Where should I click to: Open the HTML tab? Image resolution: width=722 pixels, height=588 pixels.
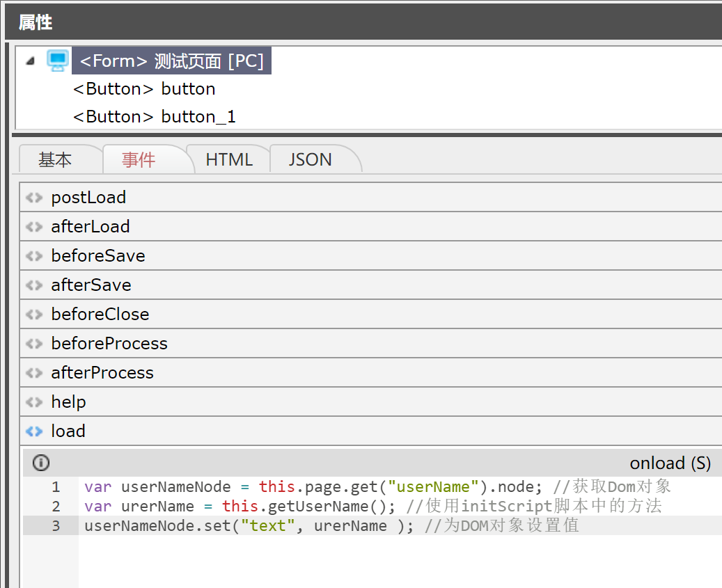pos(229,160)
